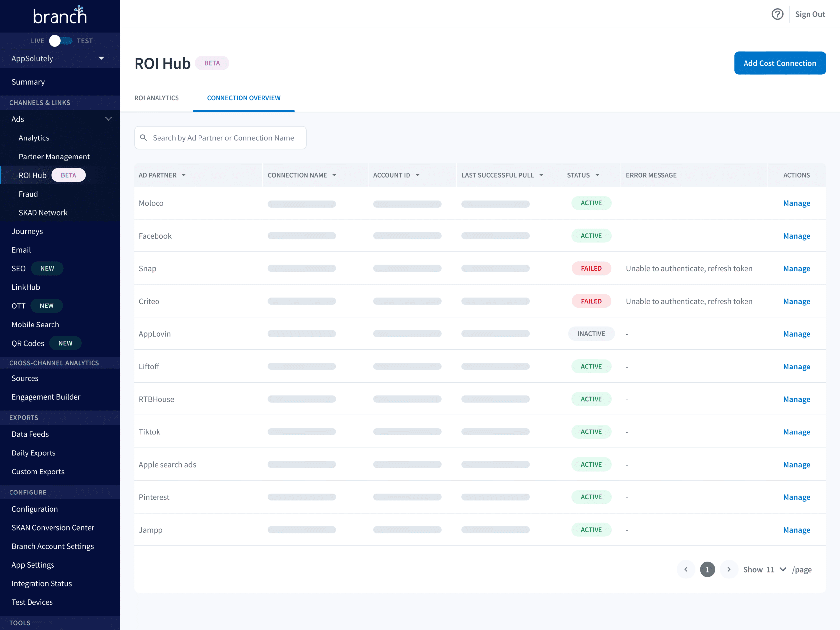
Task: Collapse the Ads section in sidebar
Action: [109, 119]
